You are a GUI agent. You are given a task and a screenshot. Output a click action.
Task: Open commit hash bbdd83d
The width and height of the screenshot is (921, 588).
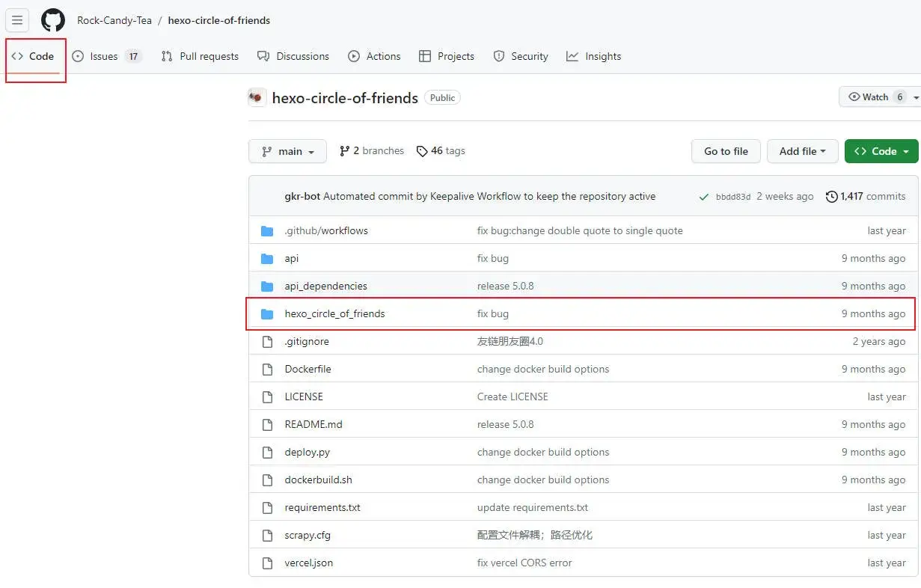tap(733, 197)
